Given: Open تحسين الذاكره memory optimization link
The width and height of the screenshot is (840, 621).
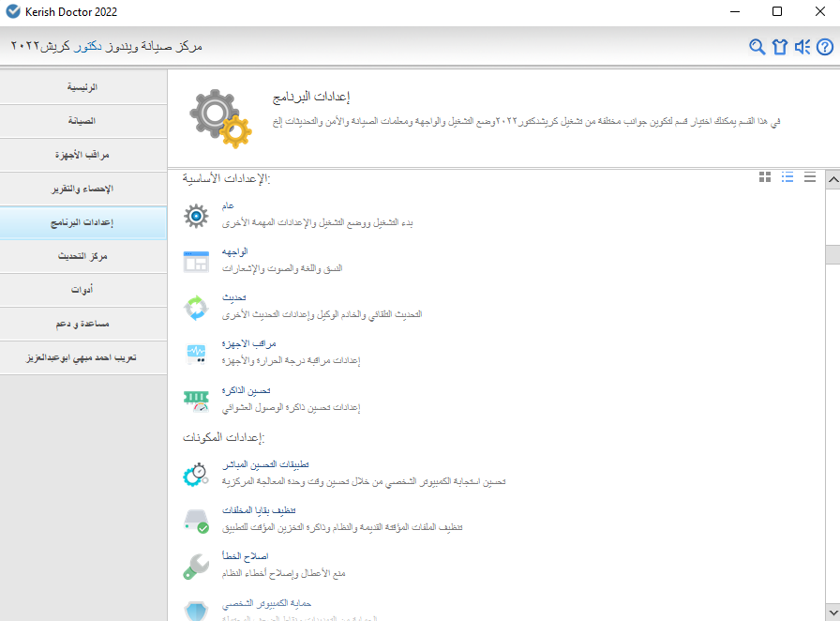Looking at the screenshot, I should [x=247, y=390].
